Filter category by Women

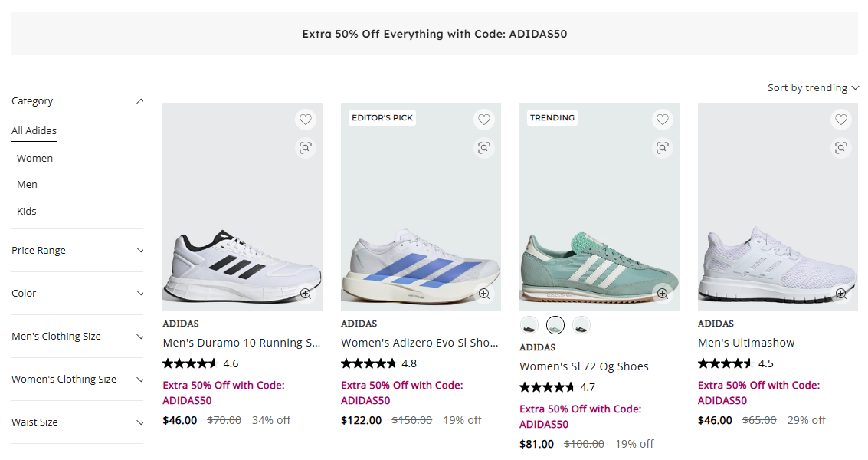[35, 159]
